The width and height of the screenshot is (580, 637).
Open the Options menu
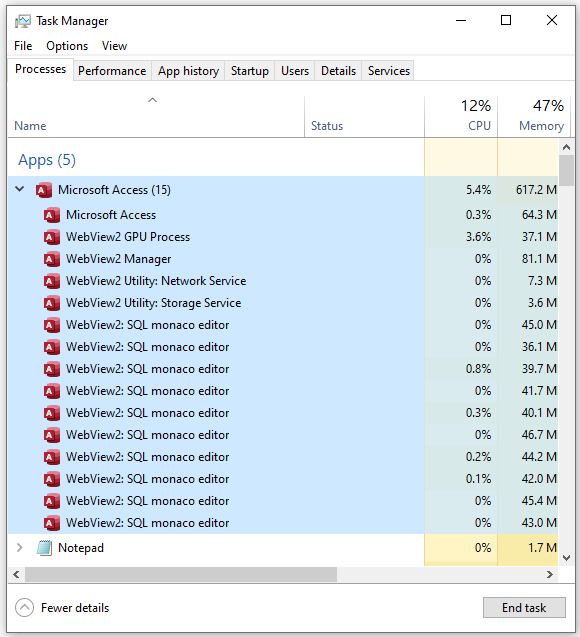tap(67, 46)
